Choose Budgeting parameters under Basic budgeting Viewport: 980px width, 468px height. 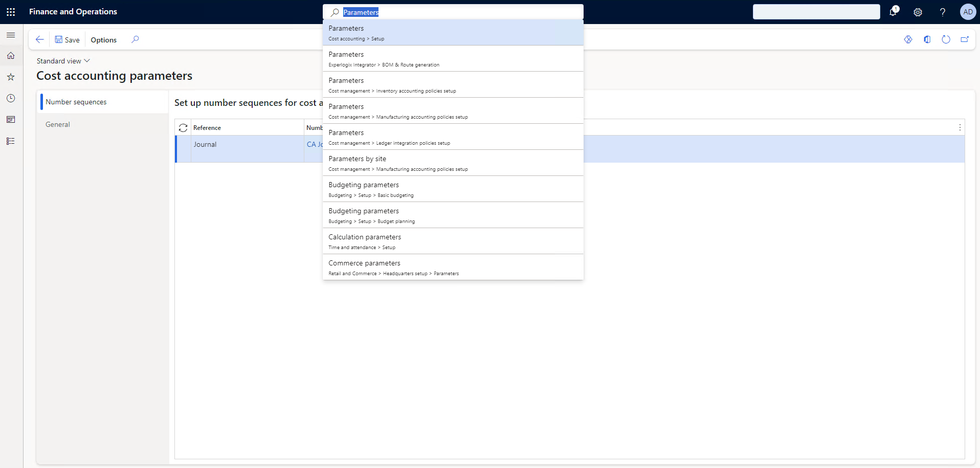(x=453, y=189)
